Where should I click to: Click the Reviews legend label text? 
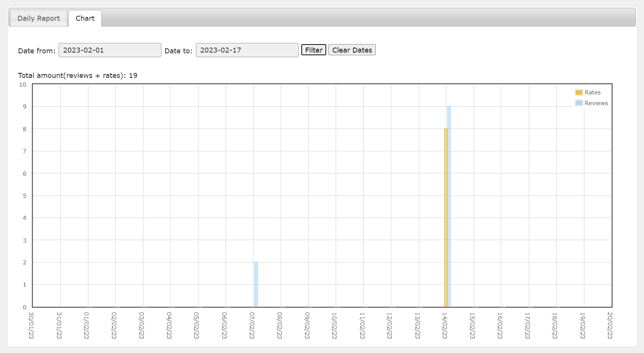click(x=596, y=103)
